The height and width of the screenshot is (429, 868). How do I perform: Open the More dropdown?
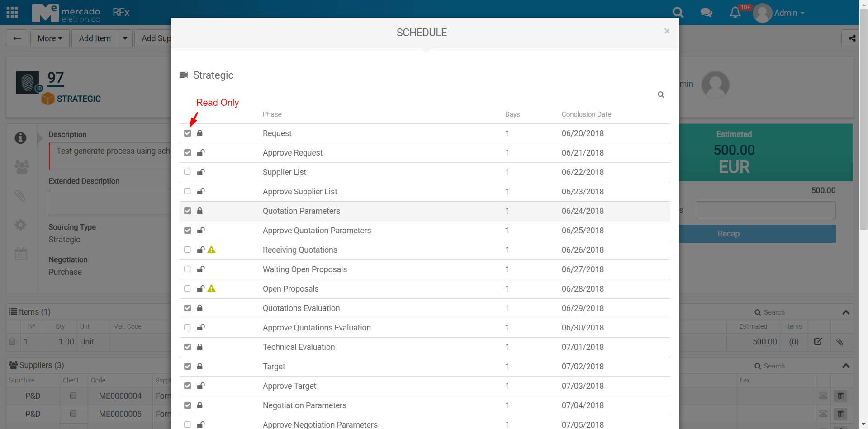50,38
